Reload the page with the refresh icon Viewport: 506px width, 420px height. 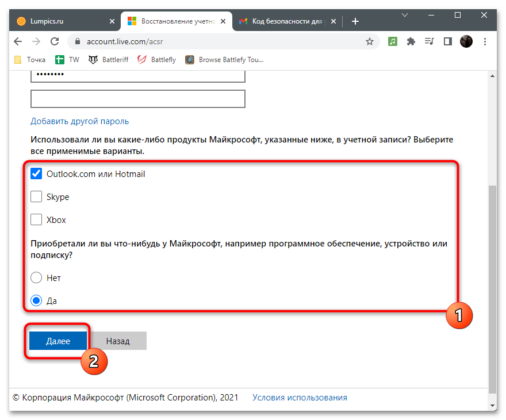55,41
